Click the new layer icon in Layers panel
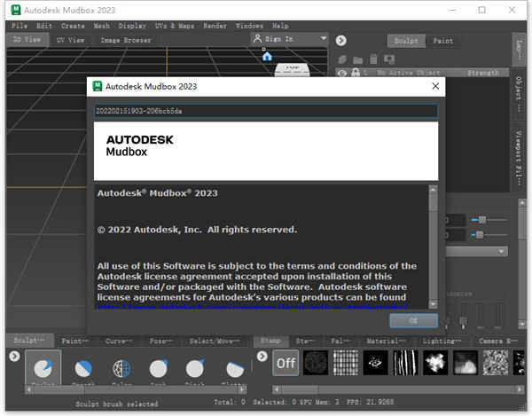 pyautogui.click(x=342, y=59)
